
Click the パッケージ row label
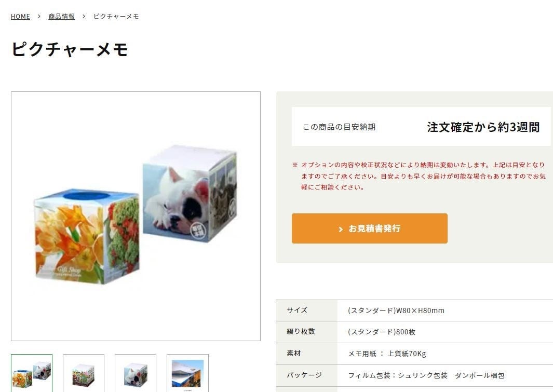tap(304, 375)
